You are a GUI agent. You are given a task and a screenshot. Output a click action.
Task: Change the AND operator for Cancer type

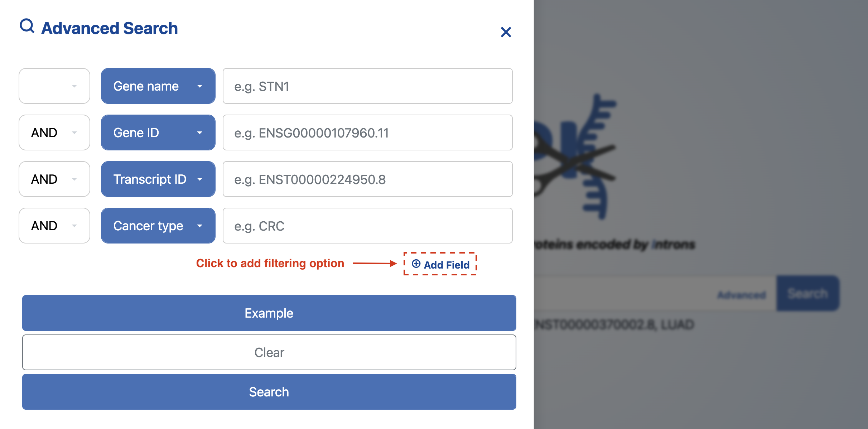(54, 226)
